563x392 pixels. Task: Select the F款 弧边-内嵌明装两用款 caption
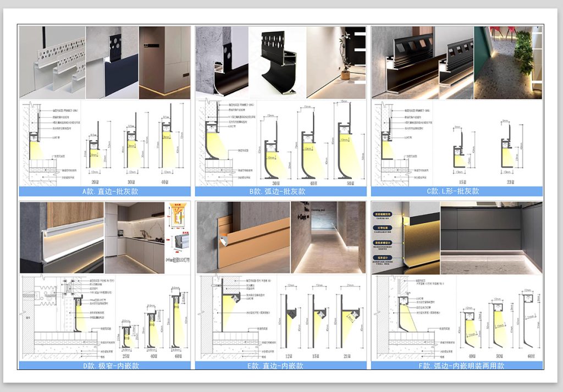[456, 366]
